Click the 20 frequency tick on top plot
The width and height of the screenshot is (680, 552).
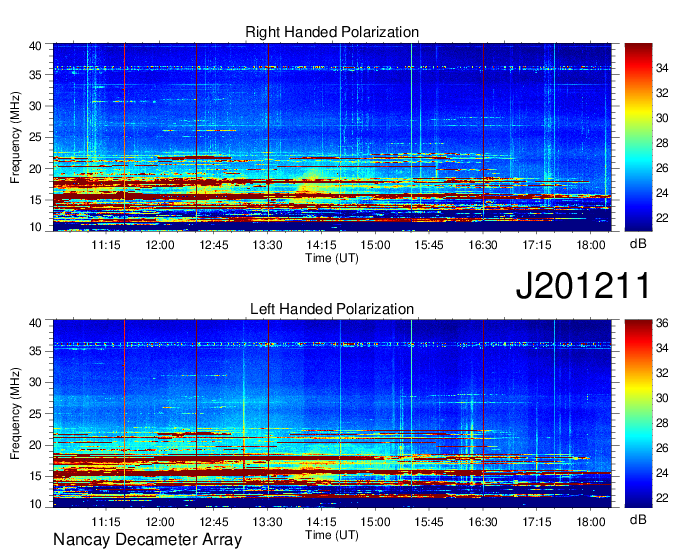(35, 169)
